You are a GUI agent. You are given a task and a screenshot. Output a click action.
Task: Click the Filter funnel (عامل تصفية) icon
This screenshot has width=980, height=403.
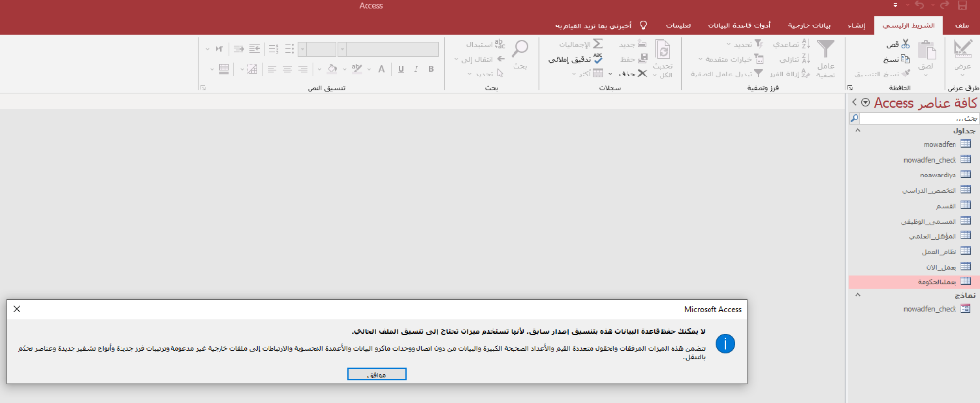tap(826, 49)
